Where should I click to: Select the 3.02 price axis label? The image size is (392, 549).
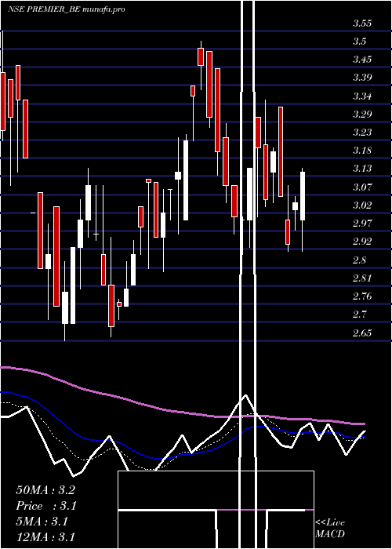point(362,205)
